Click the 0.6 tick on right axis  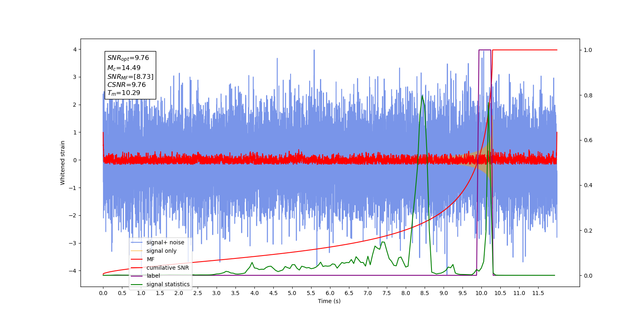(588, 140)
